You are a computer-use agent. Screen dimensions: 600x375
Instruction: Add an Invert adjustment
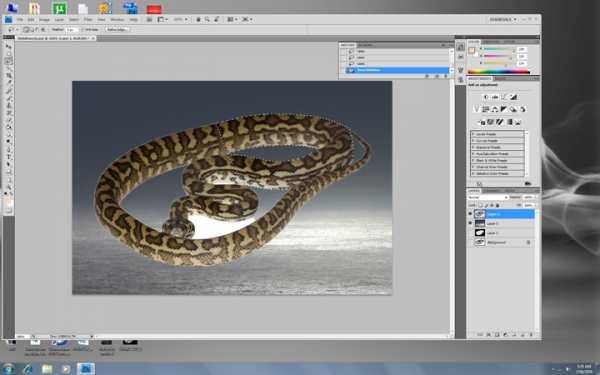[x=481, y=122]
